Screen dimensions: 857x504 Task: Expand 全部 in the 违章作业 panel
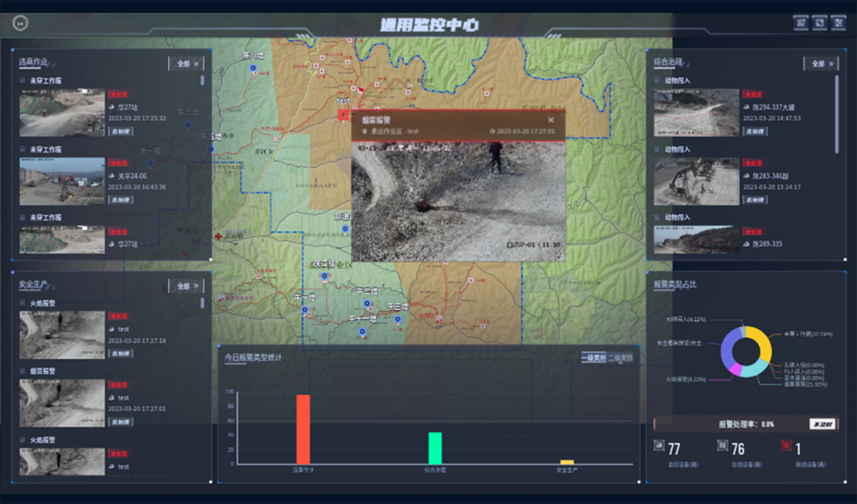(x=185, y=63)
